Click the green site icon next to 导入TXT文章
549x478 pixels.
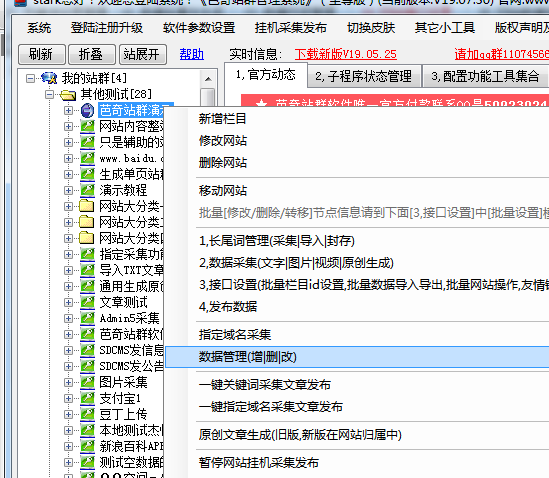coord(87,270)
